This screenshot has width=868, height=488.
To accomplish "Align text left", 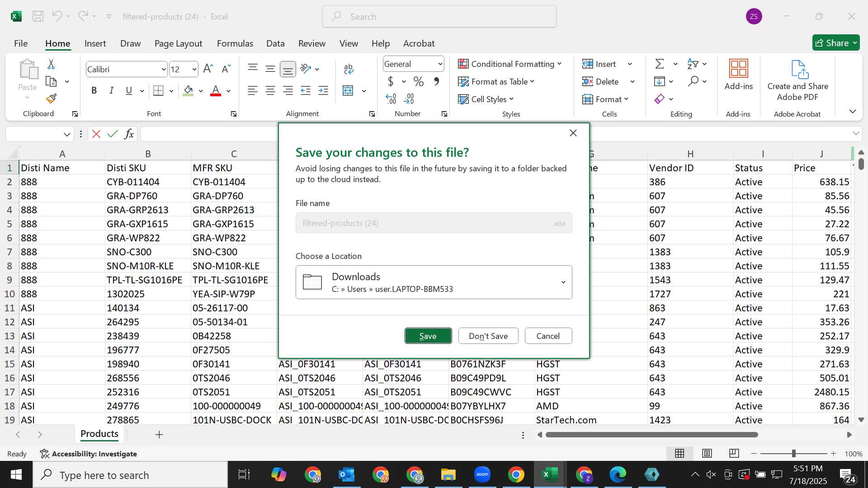I will pyautogui.click(x=253, y=91).
